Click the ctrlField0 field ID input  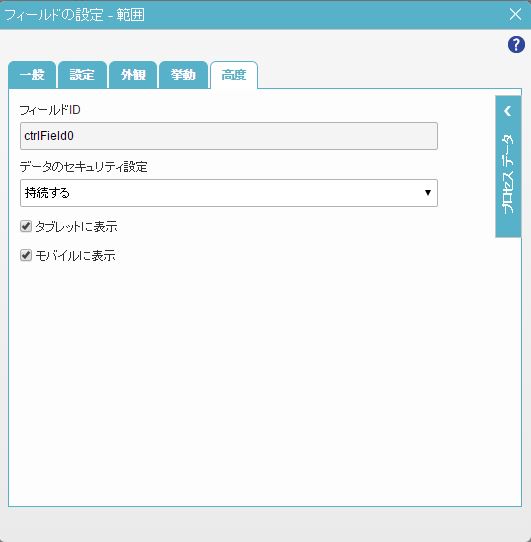click(229, 136)
